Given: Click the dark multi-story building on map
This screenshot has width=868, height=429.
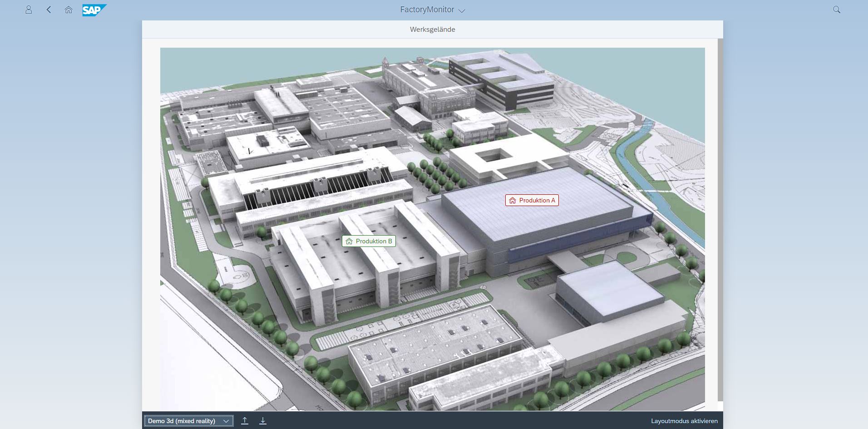Looking at the screenshot, I should 499,82.
